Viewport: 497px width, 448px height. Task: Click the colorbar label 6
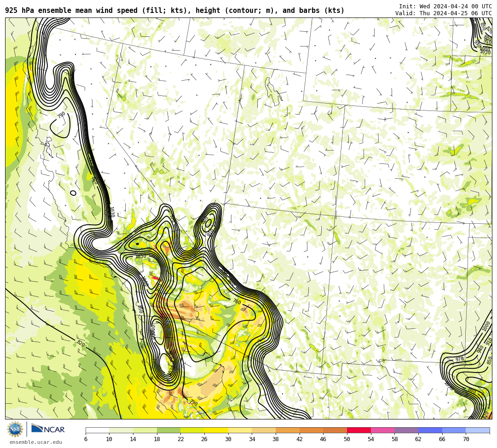[86, 439]
